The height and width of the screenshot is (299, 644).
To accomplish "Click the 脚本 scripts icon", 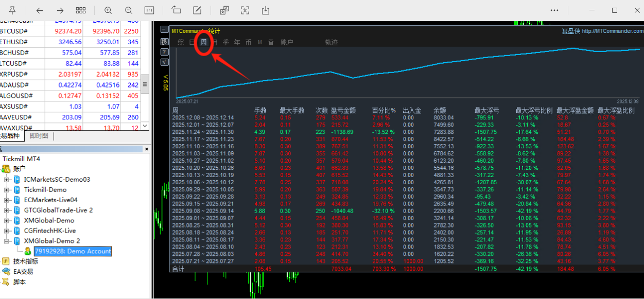I will click(x=6, y=282).
